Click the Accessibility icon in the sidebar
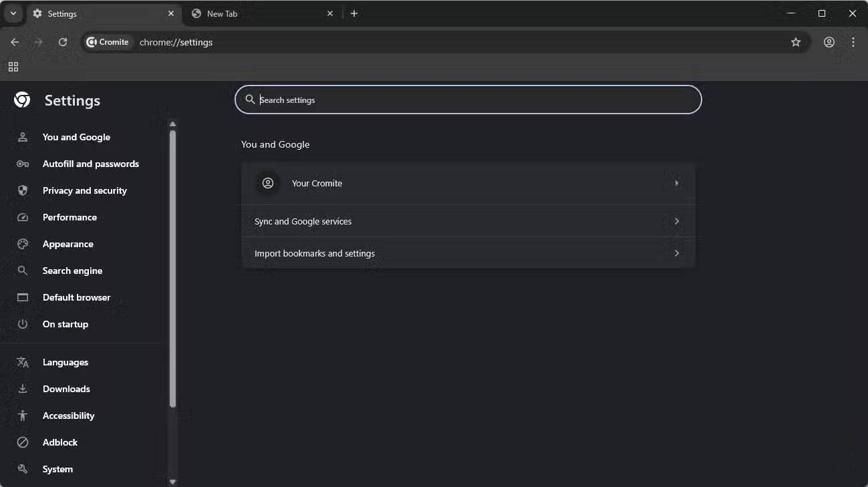The height and width of the screenshot is (487, 868). click(22, 416)
